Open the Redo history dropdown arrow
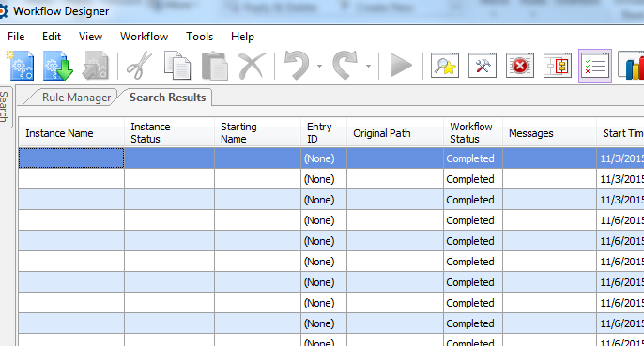This screenshot has height=346, width=644. (368, 66)
